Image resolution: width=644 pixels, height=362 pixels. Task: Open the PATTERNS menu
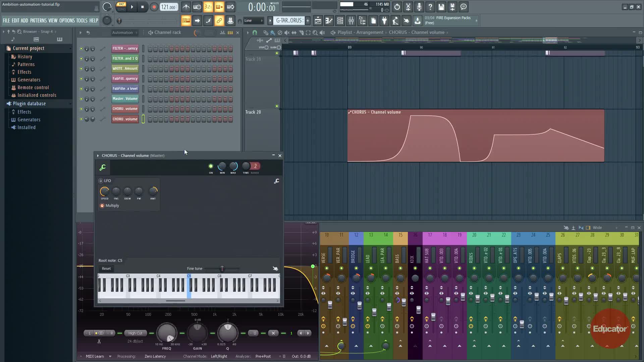click(38, 21)
